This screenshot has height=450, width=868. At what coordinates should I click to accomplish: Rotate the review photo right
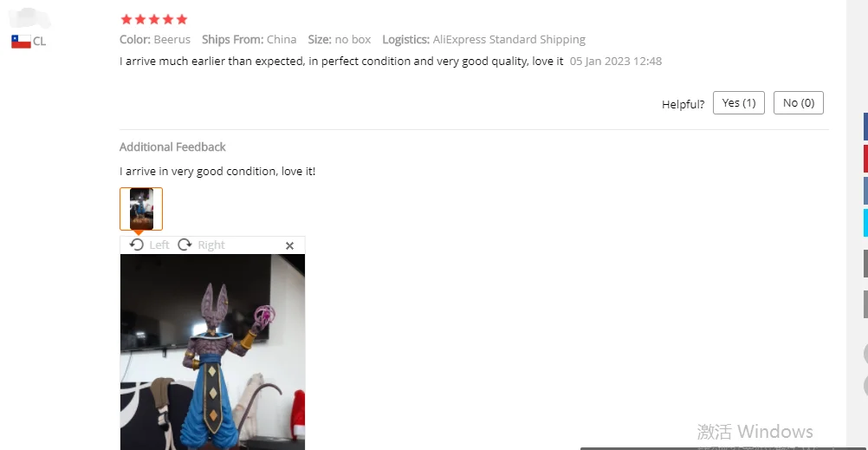pyautogui.click(x=185, y=245)
